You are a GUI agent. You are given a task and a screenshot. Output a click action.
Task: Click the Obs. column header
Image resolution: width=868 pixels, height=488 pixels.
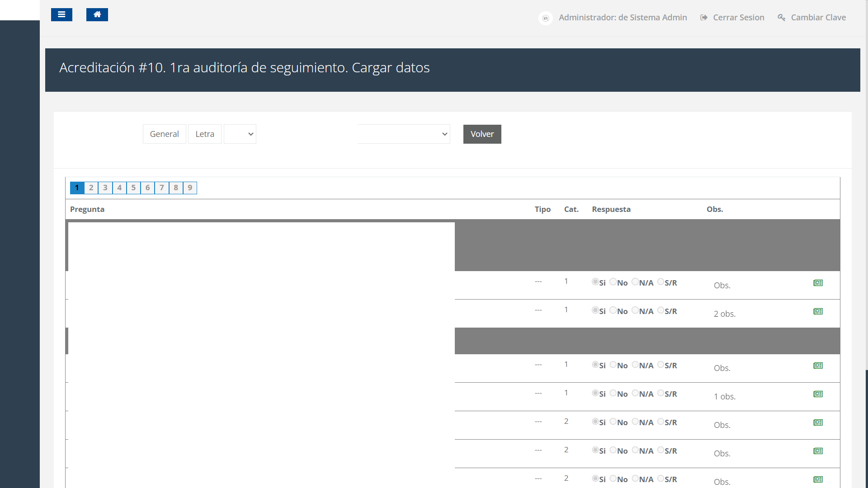(715, 209)
